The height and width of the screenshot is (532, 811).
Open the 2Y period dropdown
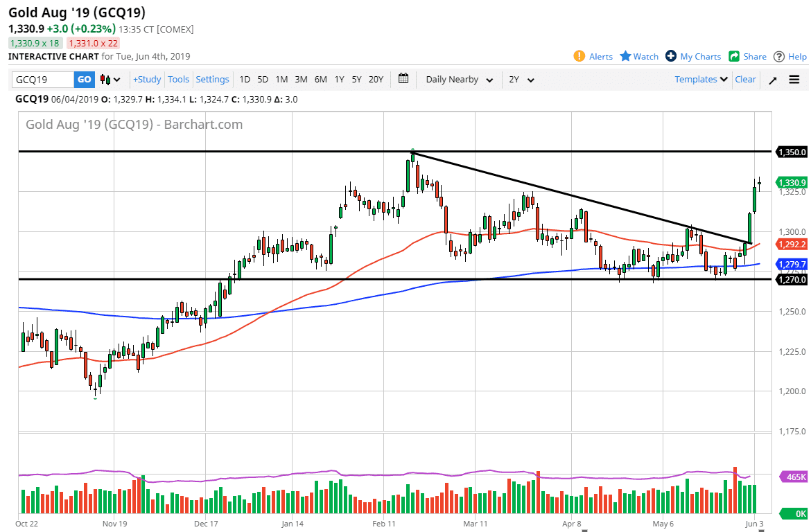click(x=521, y=80)
